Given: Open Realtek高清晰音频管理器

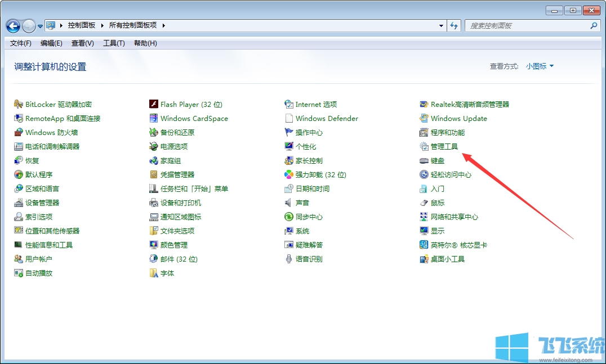Looking at the screenshot, I should (x=469, y=104).
